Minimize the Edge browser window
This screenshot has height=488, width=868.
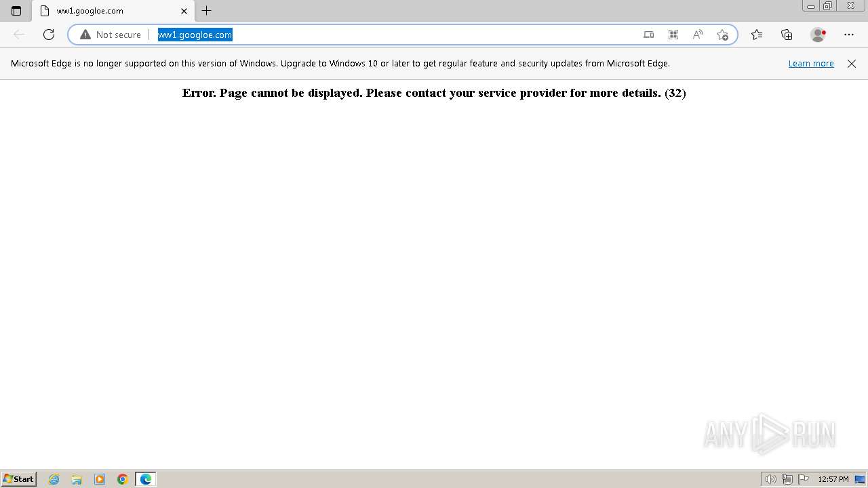coord(811,6)
